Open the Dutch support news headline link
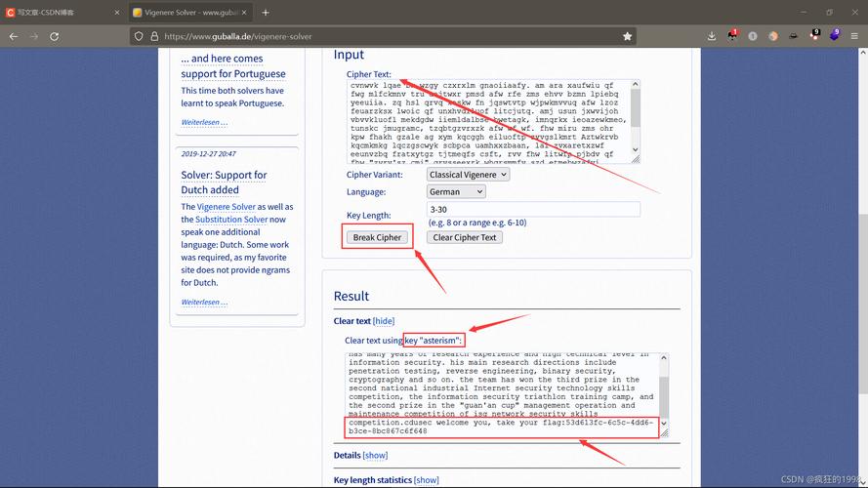 pos(224,183)
